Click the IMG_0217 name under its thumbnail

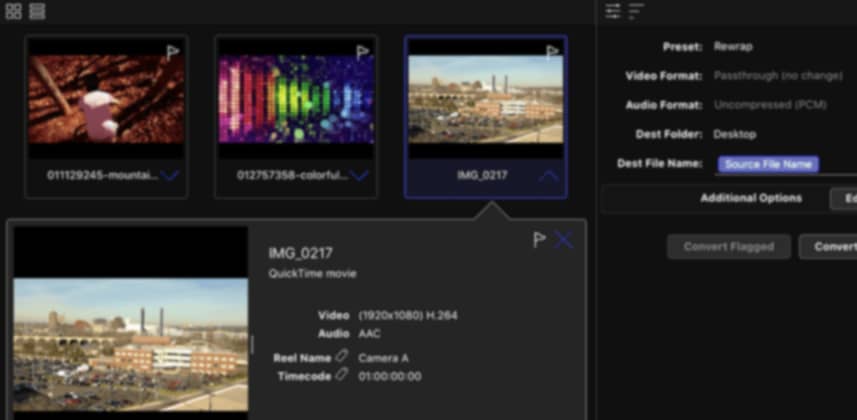(x=482, y=176)
